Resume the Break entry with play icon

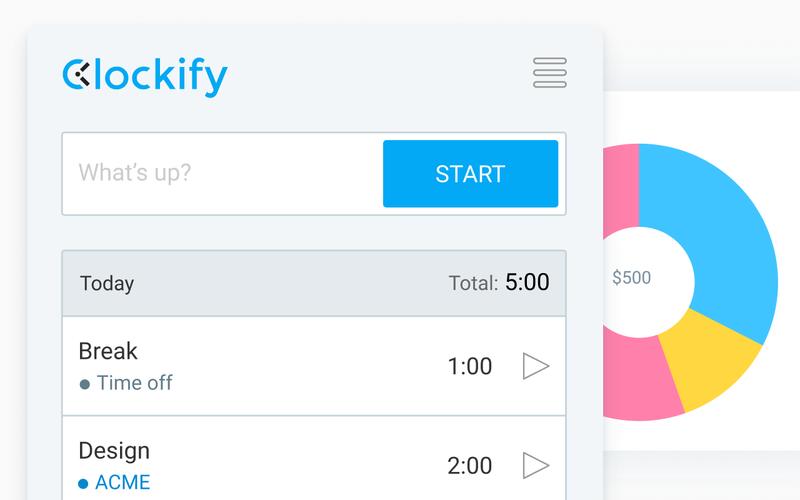[x=536, y=366]
